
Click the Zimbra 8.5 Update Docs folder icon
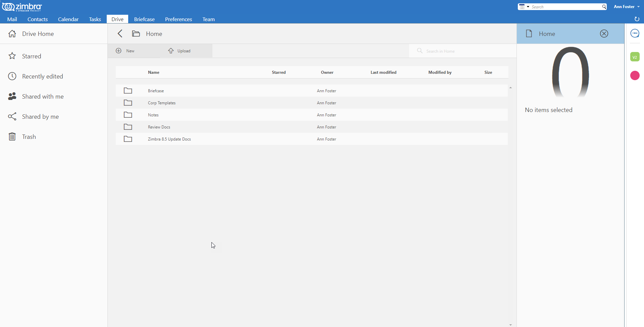128,139
